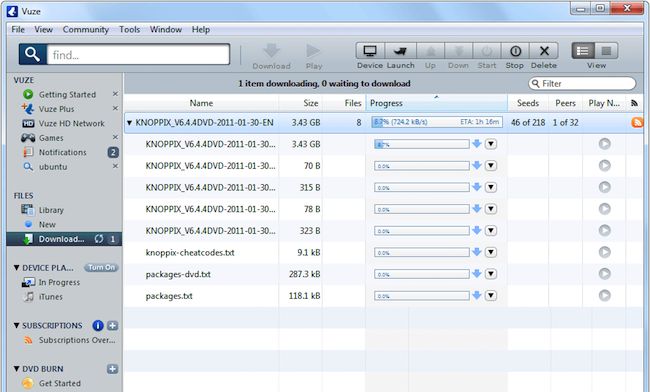Open the Device toolbar icon
This screenshot has height=392, width=650.
coord(370,51)
